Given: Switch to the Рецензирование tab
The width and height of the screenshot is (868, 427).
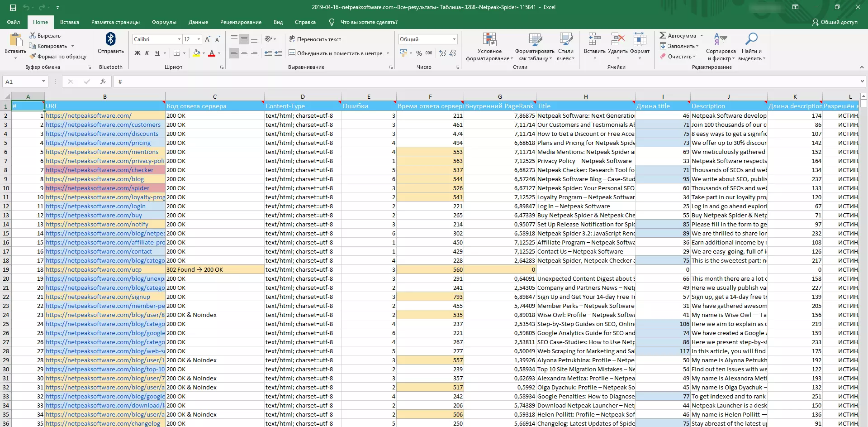Looking at the screenshot, I should 241,22.
